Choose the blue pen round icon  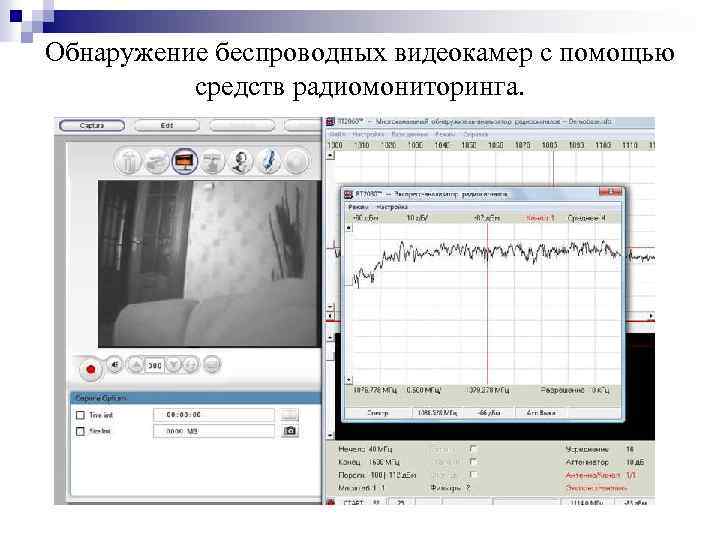pyautogui.click(x=269, y=161)
